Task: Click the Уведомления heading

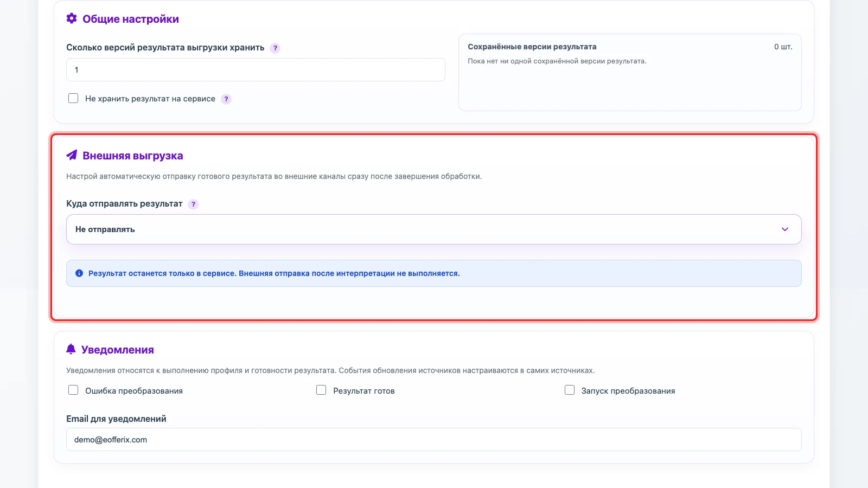Action: coord(118,350)
